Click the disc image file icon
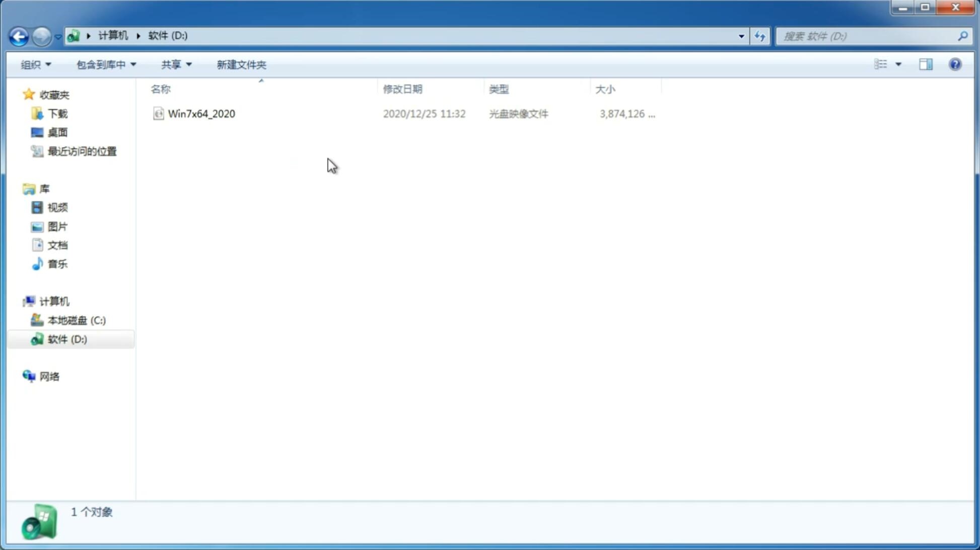 (x=158, y=114)
